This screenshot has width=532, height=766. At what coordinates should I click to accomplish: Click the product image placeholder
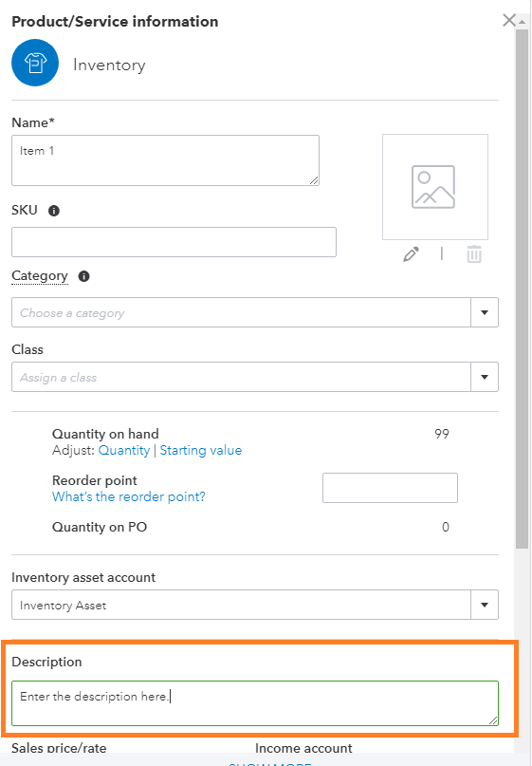tap(435, 187)
